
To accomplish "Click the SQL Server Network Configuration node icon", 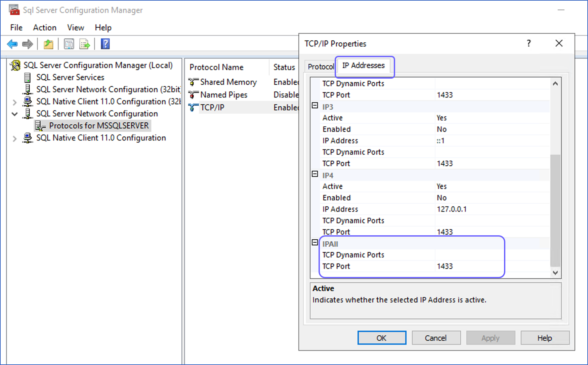I will pyautogui.click(x=28, y=114).
